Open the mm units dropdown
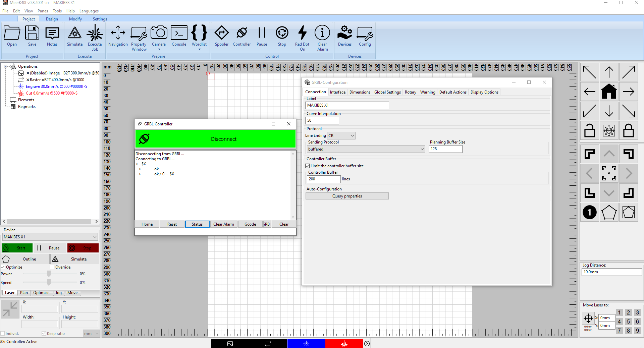This screenshot has width=644, height=348. click(x=91, y=334)
